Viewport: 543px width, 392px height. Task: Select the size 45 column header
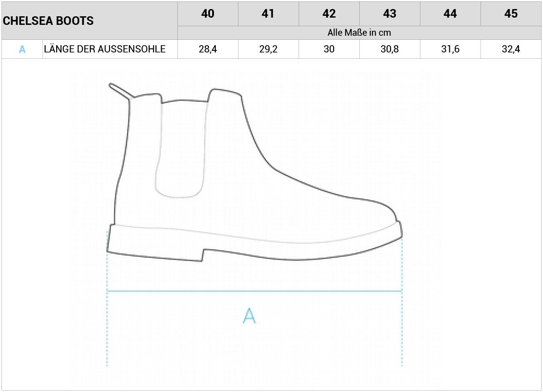pos(511,14)
